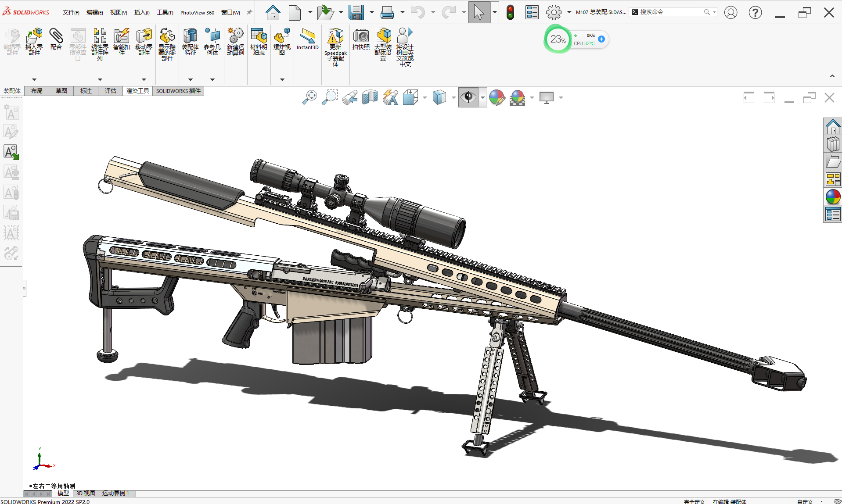842x504 pixels.
Task: Open the Save button dropdown arrow
Action: [x=371, y=12]
